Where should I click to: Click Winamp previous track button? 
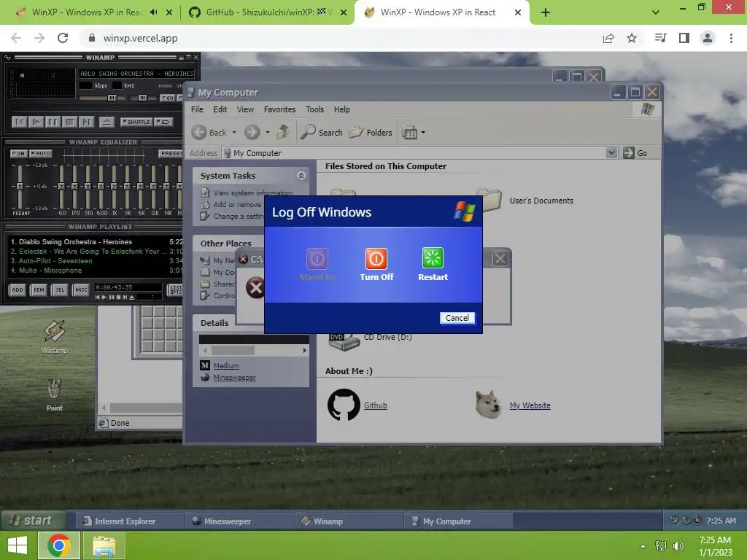(x=19, y=122)
